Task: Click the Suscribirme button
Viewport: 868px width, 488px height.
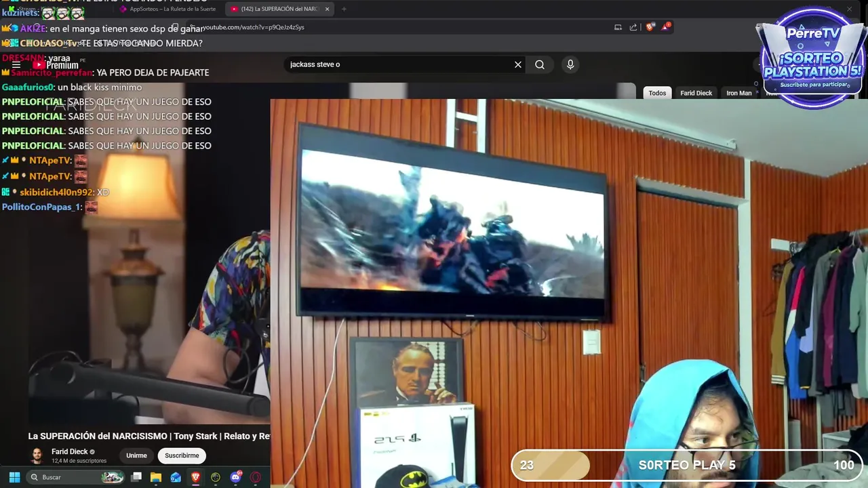Action: pos(182,455)
